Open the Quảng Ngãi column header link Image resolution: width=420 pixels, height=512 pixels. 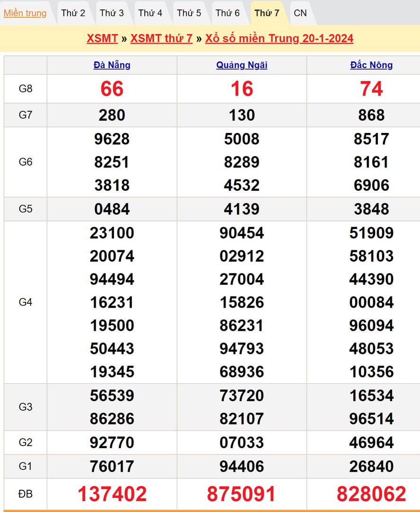coord(242,65)
